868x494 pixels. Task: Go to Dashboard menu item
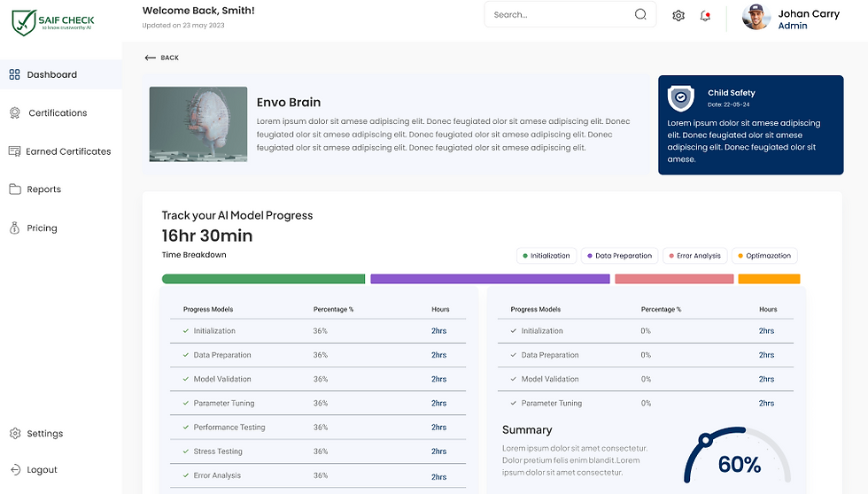(x=61, y=74)
